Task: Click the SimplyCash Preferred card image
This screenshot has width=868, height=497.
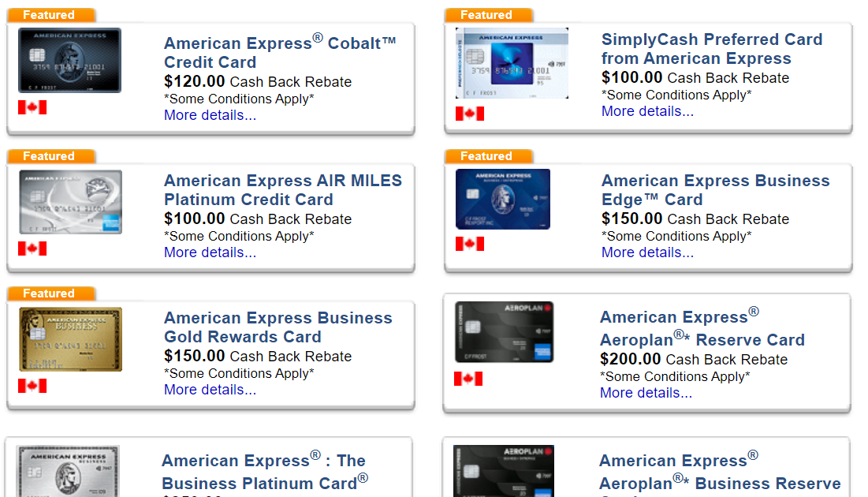Action: click(x=512, y=63)
